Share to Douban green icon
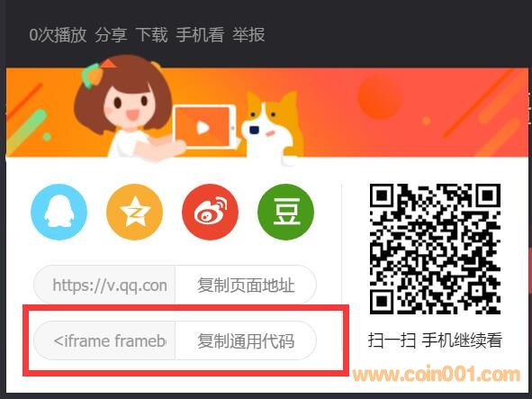 (x=286, y=212)
